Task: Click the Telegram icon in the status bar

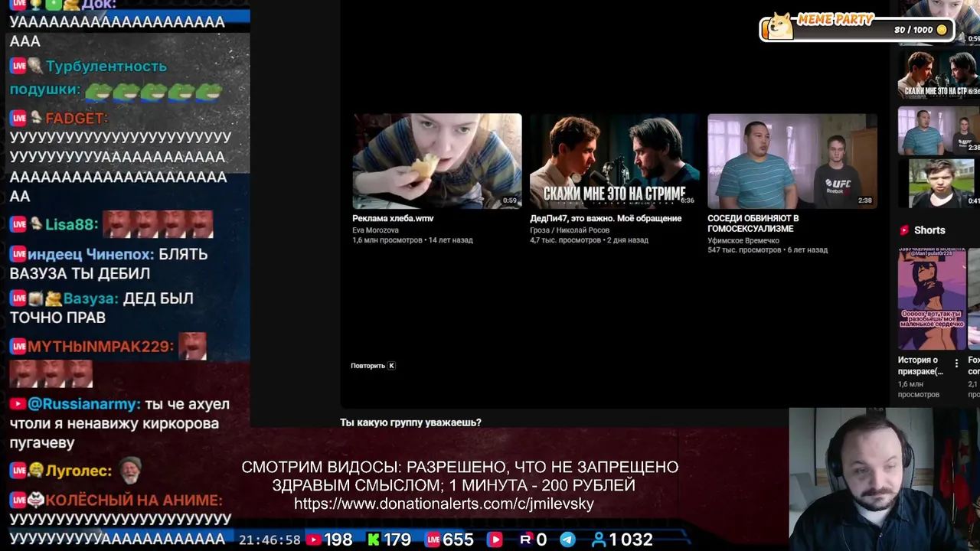Action: point(567,540)
